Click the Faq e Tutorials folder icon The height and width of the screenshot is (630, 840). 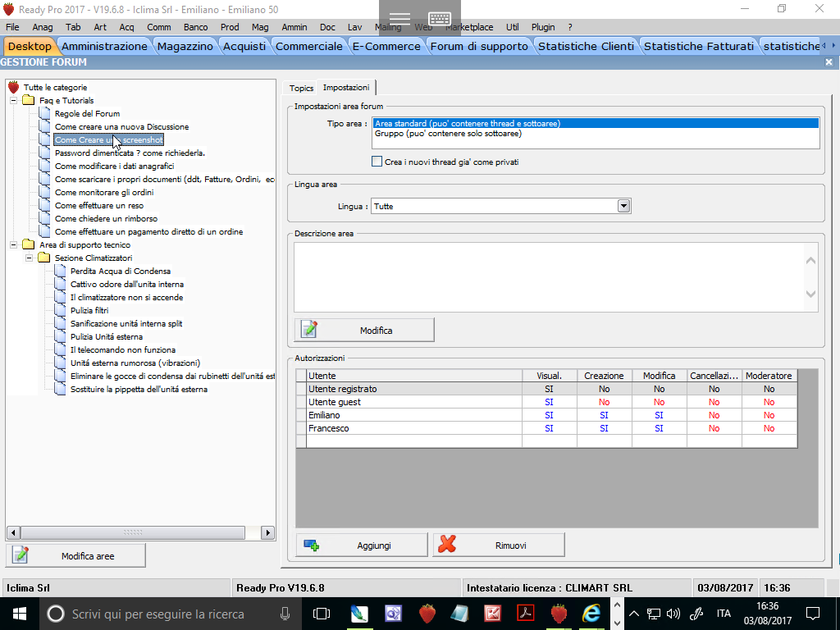(x=29, y=100)
